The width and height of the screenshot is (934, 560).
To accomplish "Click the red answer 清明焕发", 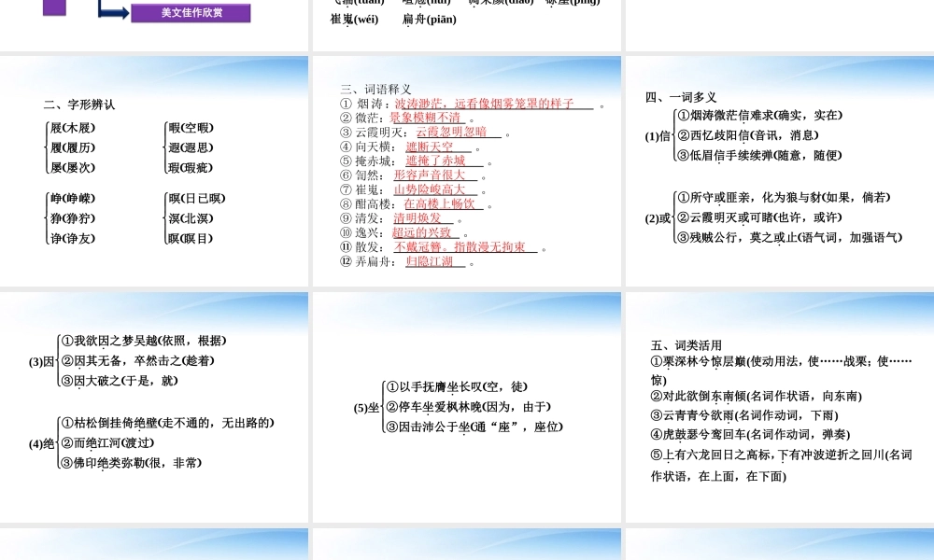I will click(417, 218).
